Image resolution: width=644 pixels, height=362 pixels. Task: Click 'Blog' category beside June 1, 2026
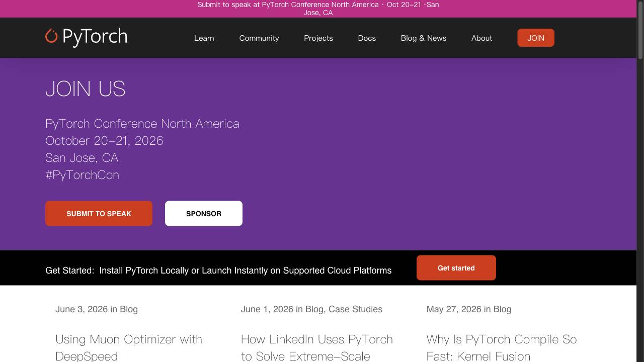(x=314, y=309)
